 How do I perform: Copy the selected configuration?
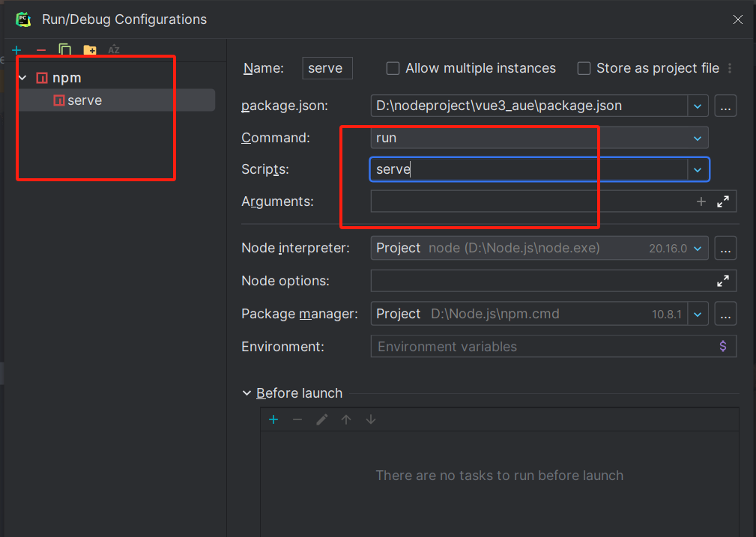point(65,50)
